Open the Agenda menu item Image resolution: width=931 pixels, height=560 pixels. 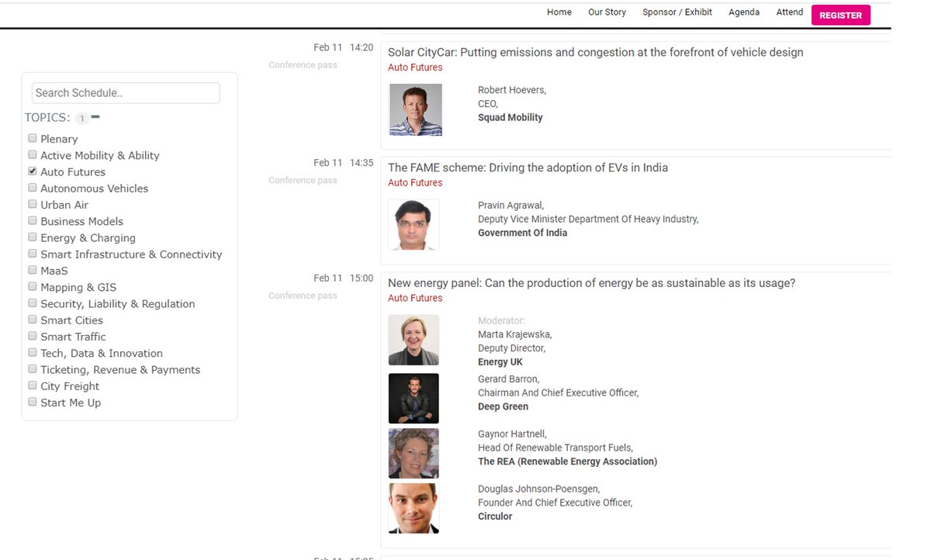(744, 12)
